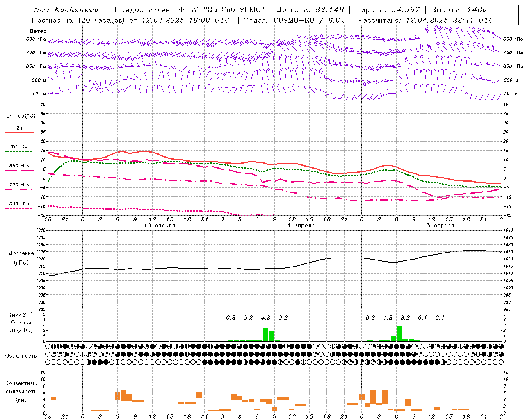
Task: Click the Облачность panel label
Action: [21, 356]
